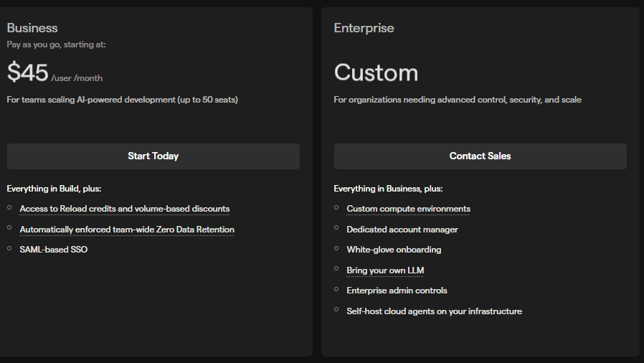Click the bullet icon beside Enterprise admin controls
644x363 pixels.
(336, 289)
